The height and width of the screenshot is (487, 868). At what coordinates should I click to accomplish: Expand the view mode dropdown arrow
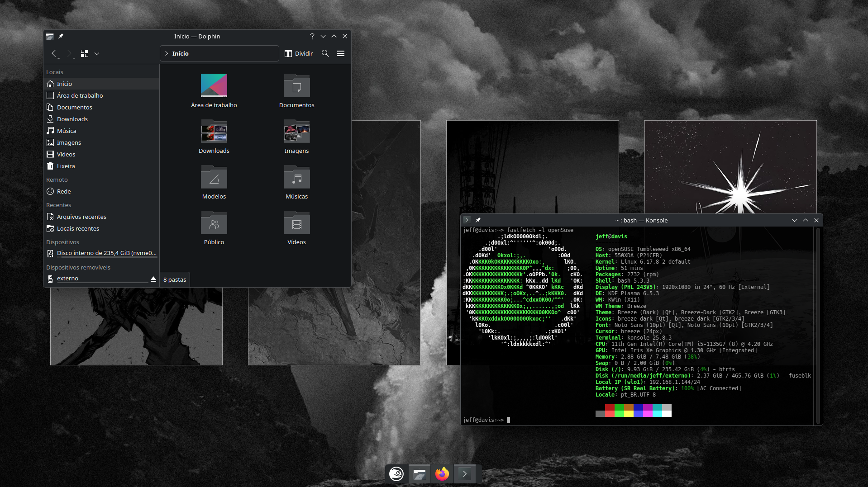click(97, 53)
